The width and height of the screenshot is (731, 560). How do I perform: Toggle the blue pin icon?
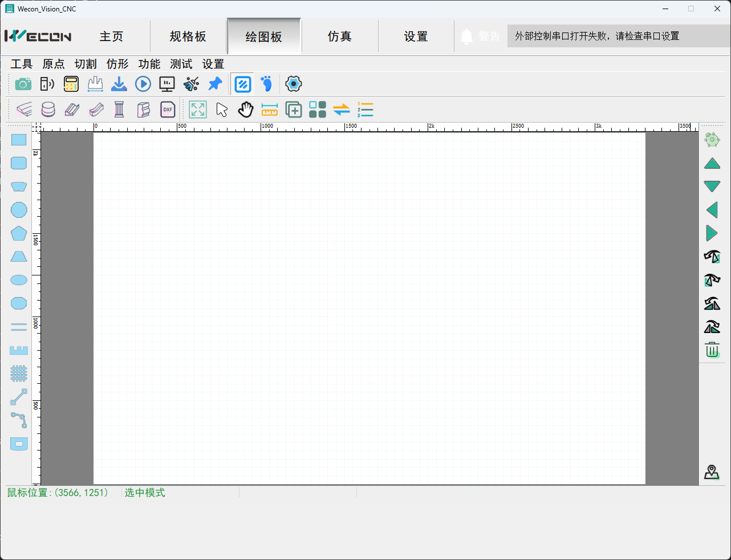[215, 84]
